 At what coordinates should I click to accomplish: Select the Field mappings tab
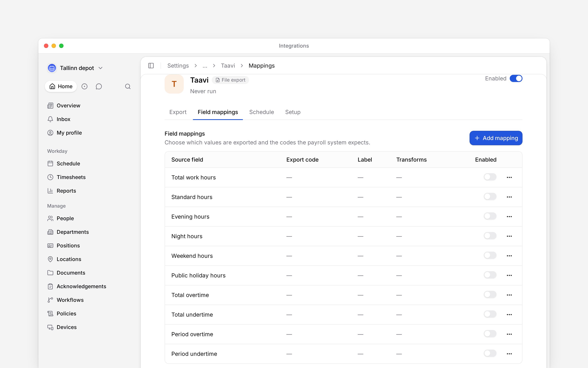[x=218, y=112]
